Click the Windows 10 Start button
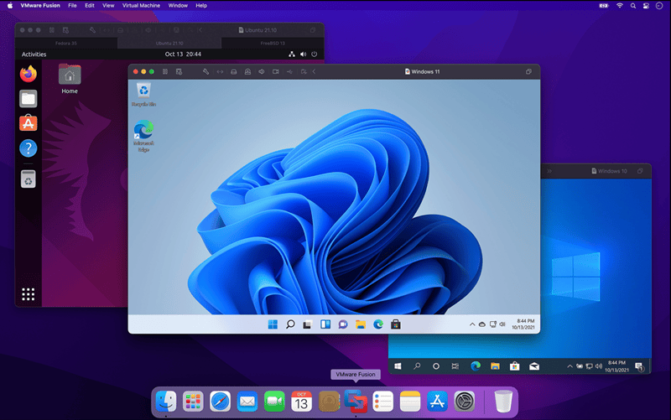The image size is (671, 420). point(398,366)
